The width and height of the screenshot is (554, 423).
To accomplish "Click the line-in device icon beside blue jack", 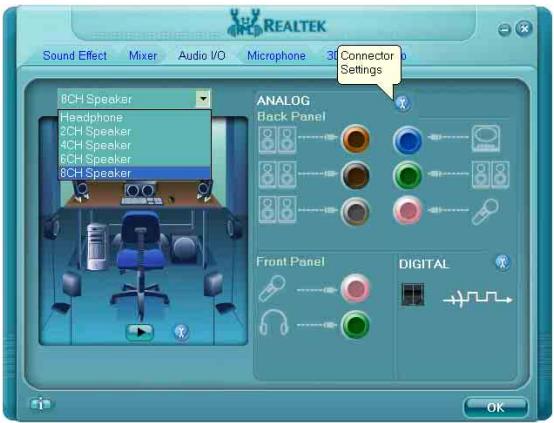I will tap(486, 138).
